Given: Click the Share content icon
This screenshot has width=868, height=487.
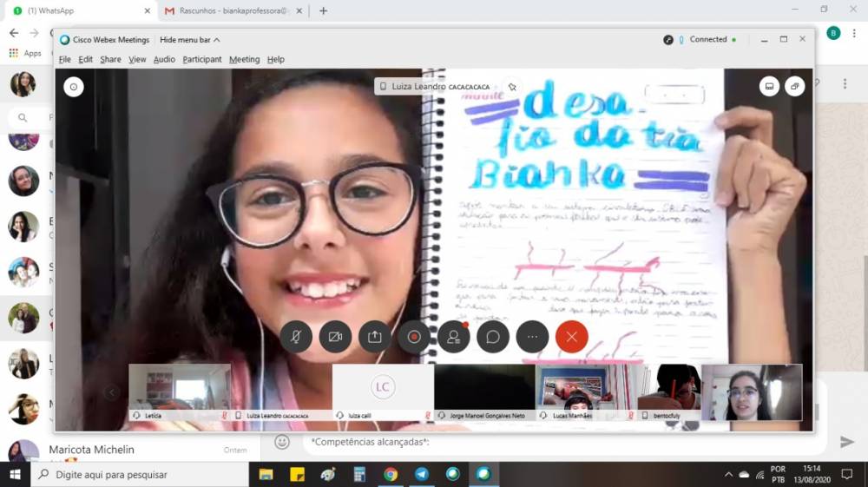Looking at the screenshot, I should [374, 337].
